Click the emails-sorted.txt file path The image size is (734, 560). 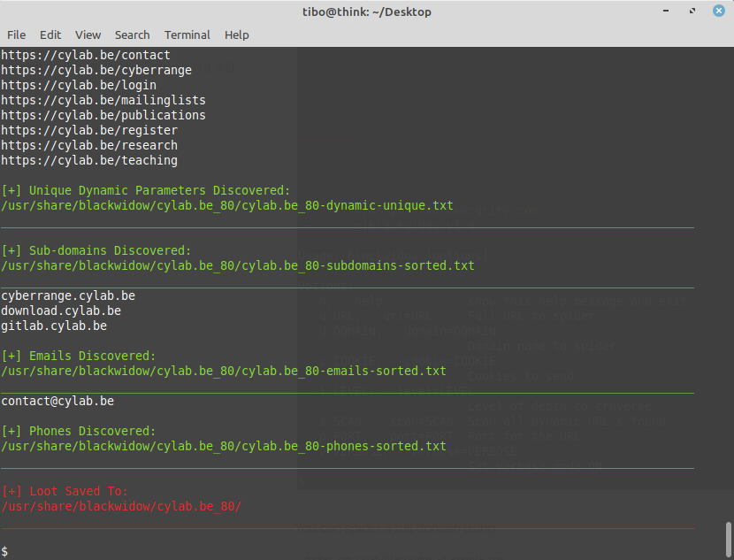pos(224,371)
